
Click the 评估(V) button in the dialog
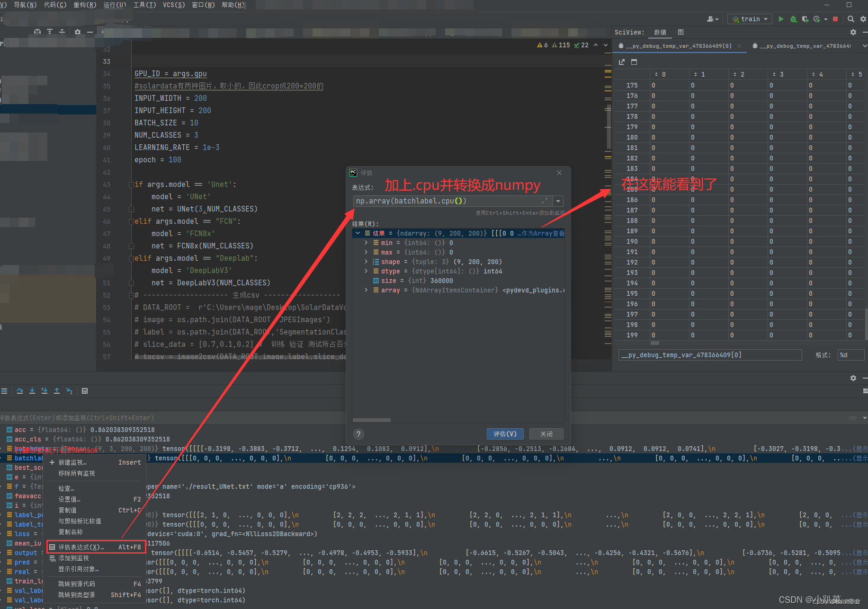point(505,434)
